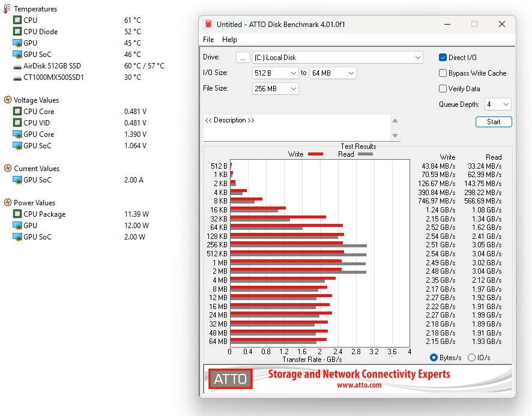Screen dimensions: 532x416
Task: Enable Bypass Write Cache checkbox
Action: [x=443, y=73]
